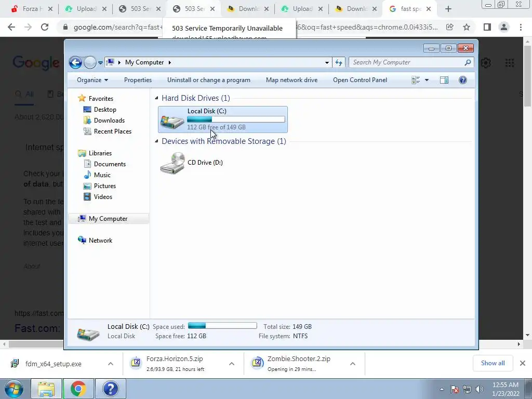Click the fdm_x64_setup.exe download item

pos(54,364)
